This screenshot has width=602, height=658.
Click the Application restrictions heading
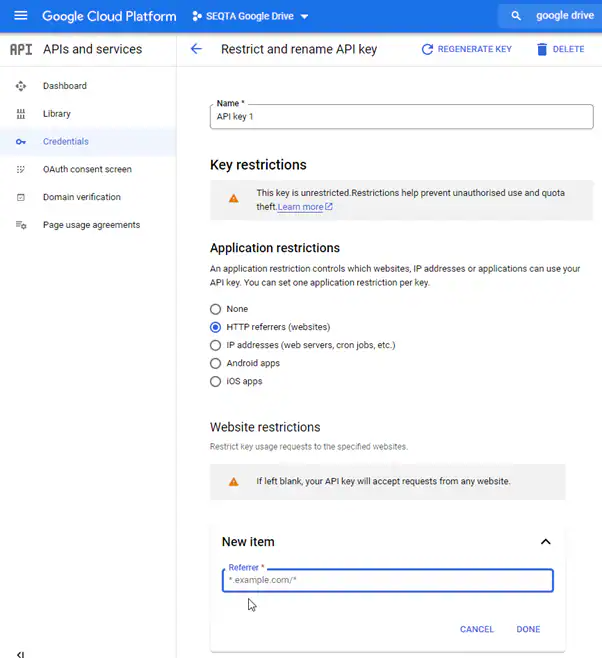point(275,248)
